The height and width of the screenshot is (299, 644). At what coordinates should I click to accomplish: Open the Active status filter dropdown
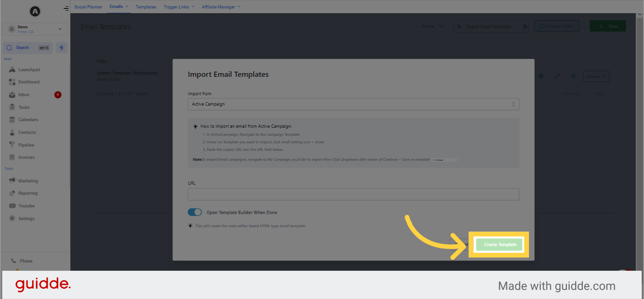click(x=432, y=26)
